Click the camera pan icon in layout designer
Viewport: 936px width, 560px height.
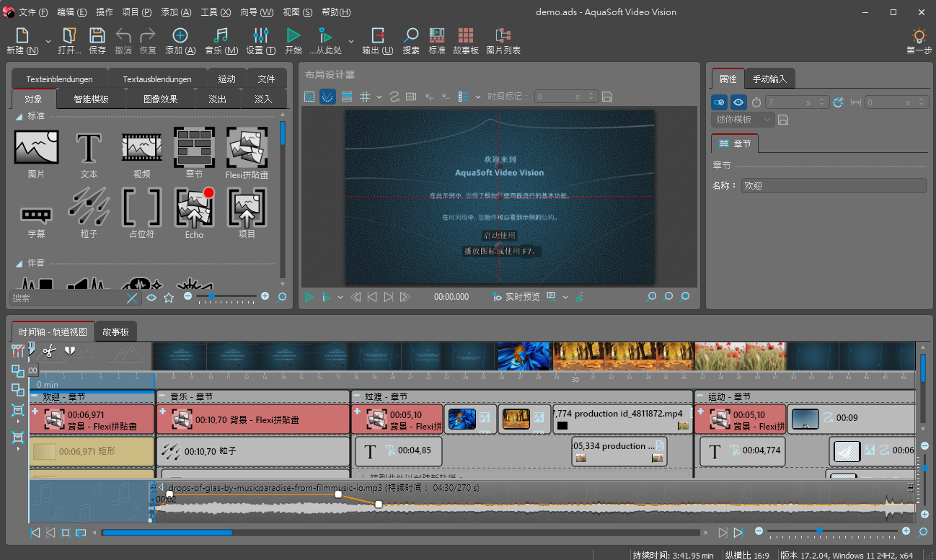point(411,97)
